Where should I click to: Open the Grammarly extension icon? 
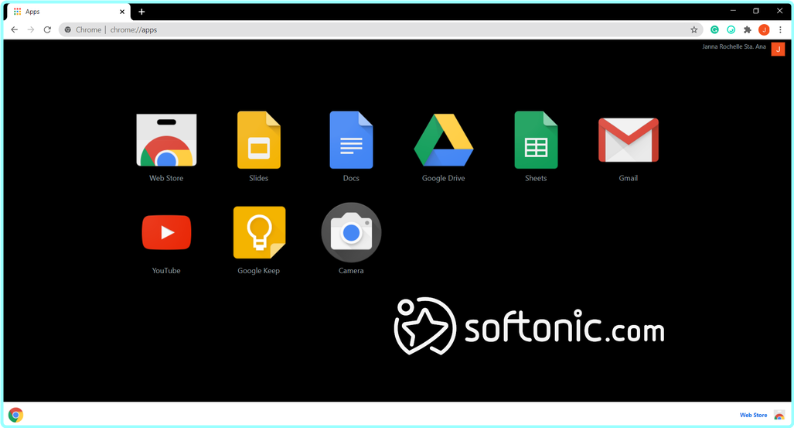pos(714,30)
